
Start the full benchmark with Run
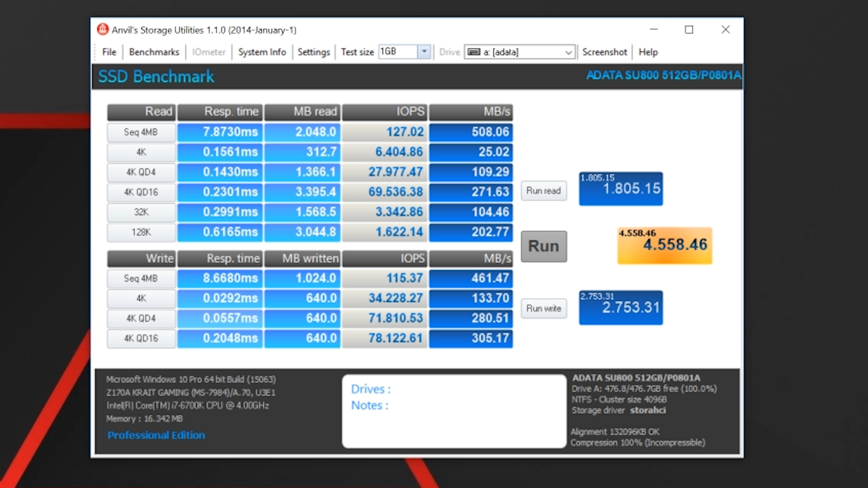tap(544, 246)
